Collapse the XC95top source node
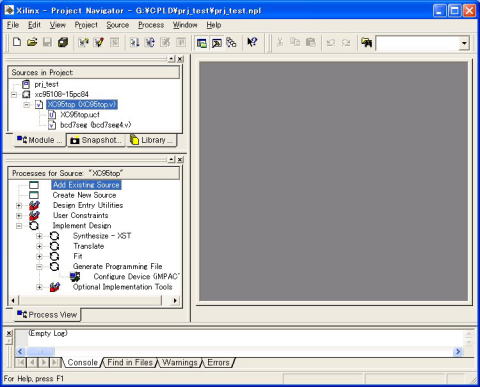The image size is (480, 387). point(27,105)
